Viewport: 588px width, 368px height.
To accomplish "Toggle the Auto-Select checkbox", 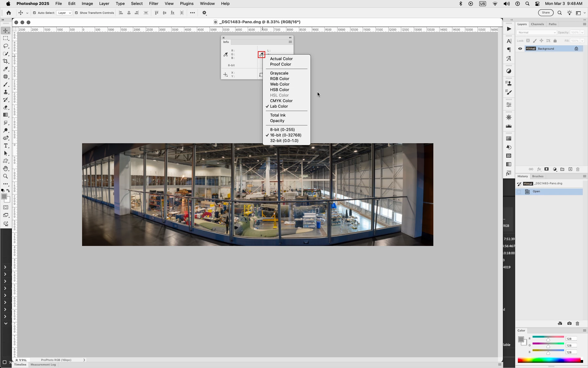I will 34,13.
